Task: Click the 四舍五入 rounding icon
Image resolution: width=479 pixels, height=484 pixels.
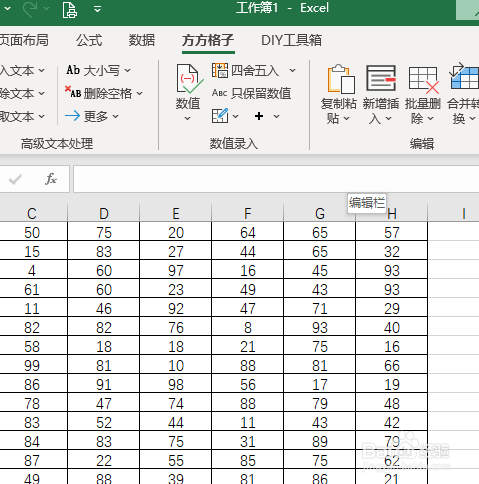Action: [x=219, y=70]
